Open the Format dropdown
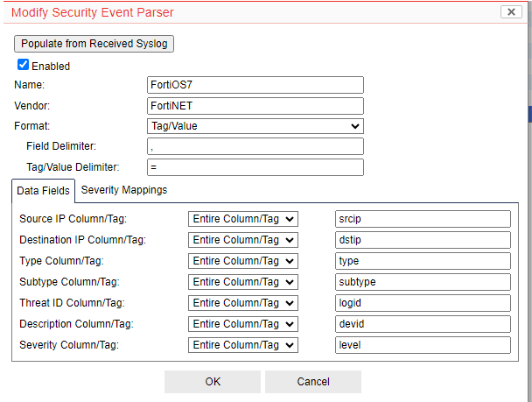This screenshot has width=532, height=402. point(255,126)
